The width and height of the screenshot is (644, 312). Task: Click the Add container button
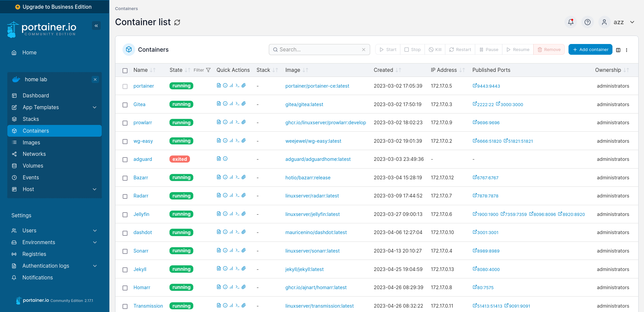[x=590, y=49]
